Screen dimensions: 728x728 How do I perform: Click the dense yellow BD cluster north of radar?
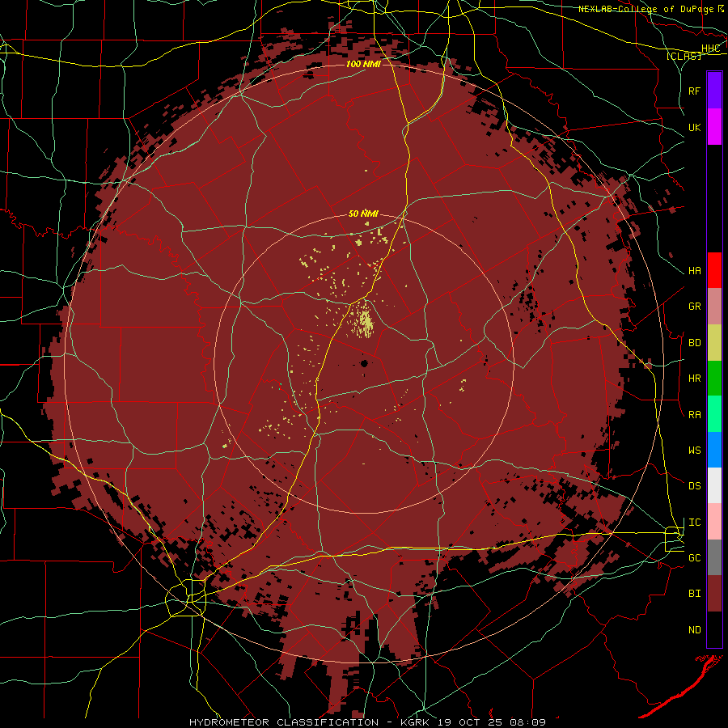[x=364, y=320]
